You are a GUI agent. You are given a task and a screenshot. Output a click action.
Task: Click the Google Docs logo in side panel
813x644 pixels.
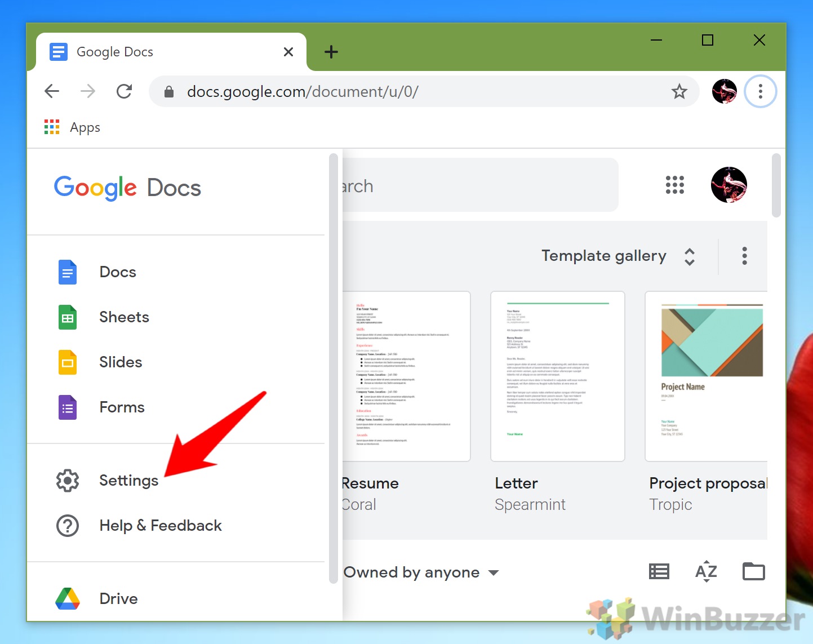[x=127, y=188]
